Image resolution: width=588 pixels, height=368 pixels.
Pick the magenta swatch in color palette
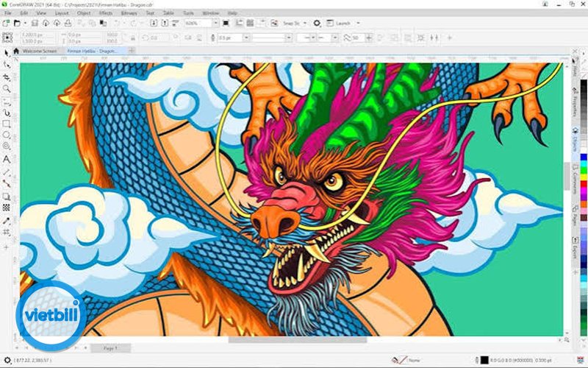click(x=584, y=191)
